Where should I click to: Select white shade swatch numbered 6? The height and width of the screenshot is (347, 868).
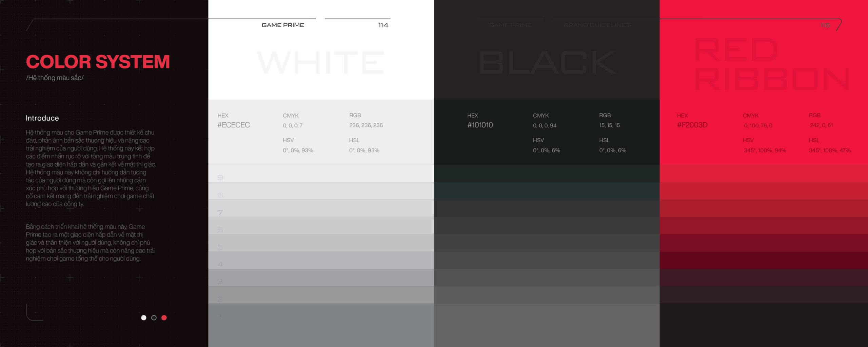(321, 225)
